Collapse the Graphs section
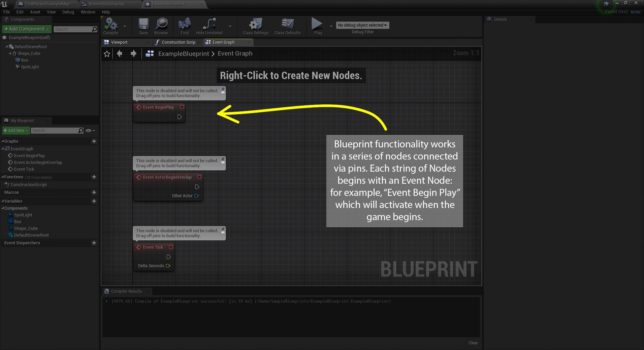644x350 pixels. click(3, 141)
